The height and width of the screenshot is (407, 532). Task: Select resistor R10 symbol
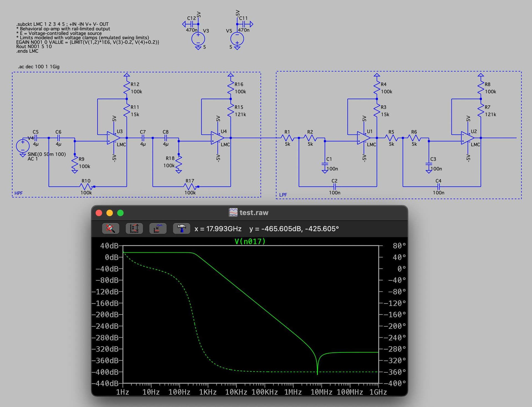(x=86, y=187)
